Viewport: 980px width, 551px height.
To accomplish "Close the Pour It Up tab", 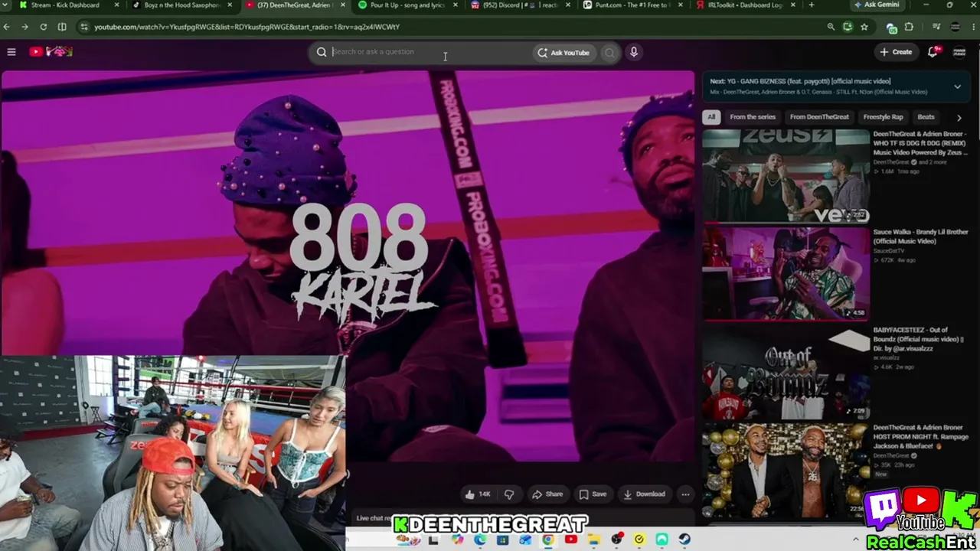I will [456, 5].
